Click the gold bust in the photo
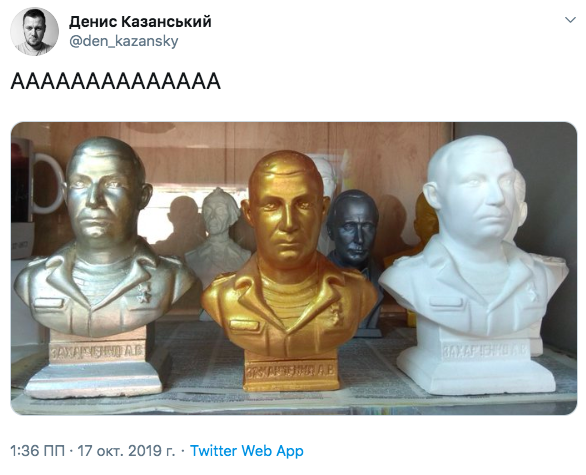Screen dimensions: 586x475 tap(290, 269)
